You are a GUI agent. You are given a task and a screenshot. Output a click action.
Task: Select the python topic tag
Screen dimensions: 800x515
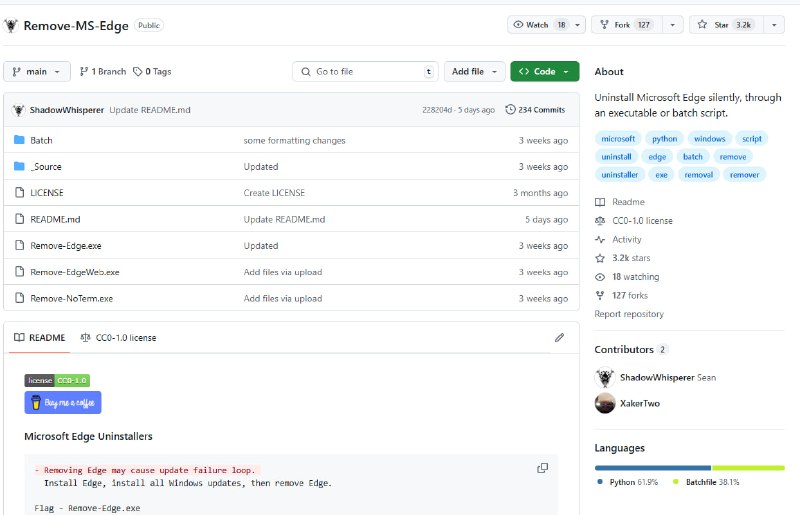(664, 139)
